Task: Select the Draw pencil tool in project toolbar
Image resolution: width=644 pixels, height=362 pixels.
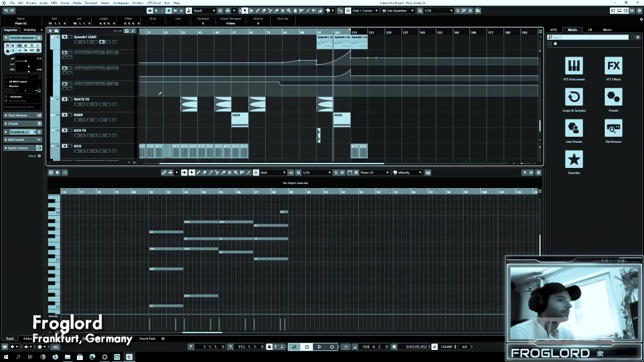Action: point(258,11)
